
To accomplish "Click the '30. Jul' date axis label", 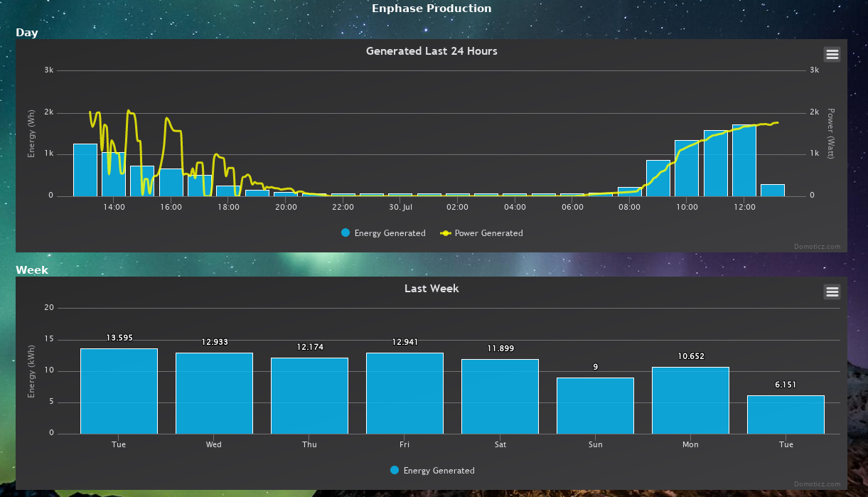I will (400, 207).
